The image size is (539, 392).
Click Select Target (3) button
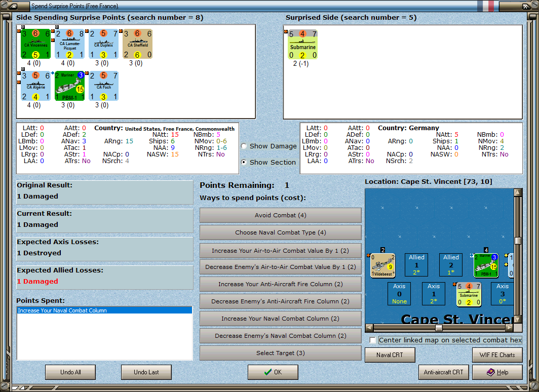tap(281, 353)
